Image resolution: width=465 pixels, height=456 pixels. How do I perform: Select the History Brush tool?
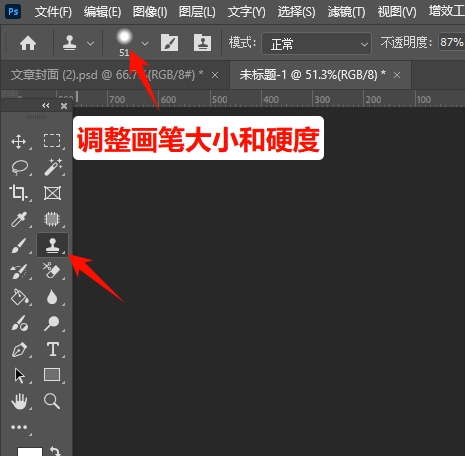(19, 272)
